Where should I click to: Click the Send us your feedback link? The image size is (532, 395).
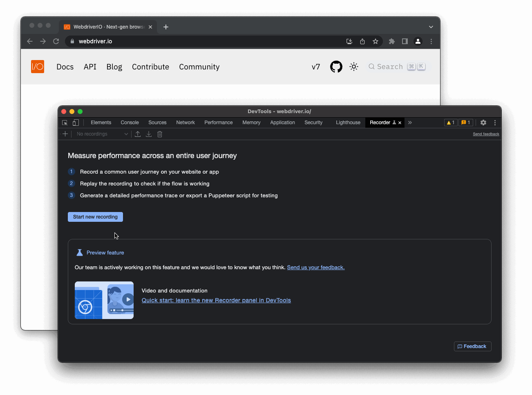[316, 268]
